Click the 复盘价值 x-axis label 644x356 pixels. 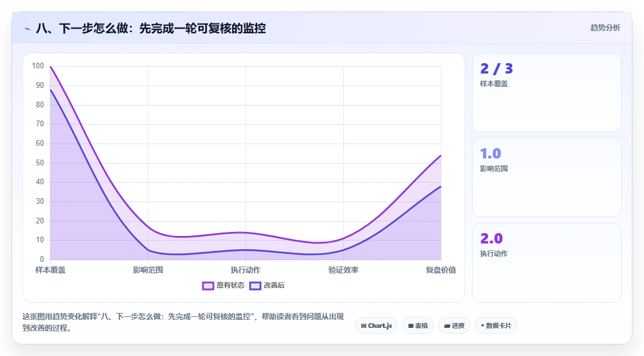440,270
